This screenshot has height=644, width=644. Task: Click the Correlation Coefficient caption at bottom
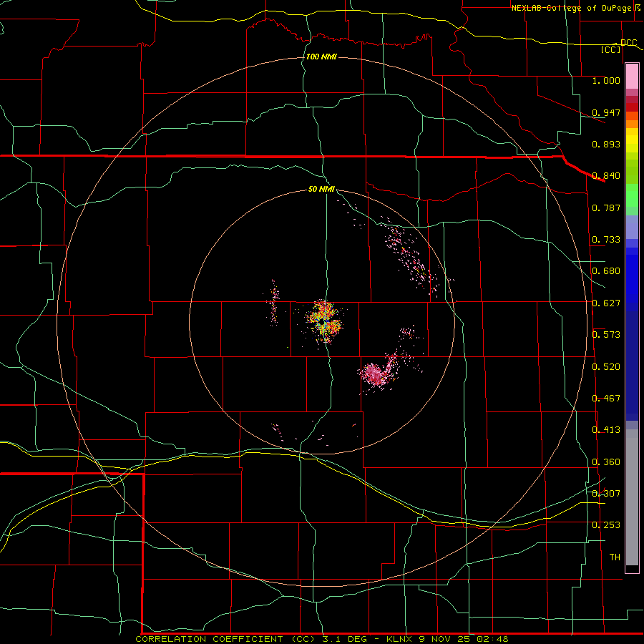pyautogui.click(x=322, y=639)
